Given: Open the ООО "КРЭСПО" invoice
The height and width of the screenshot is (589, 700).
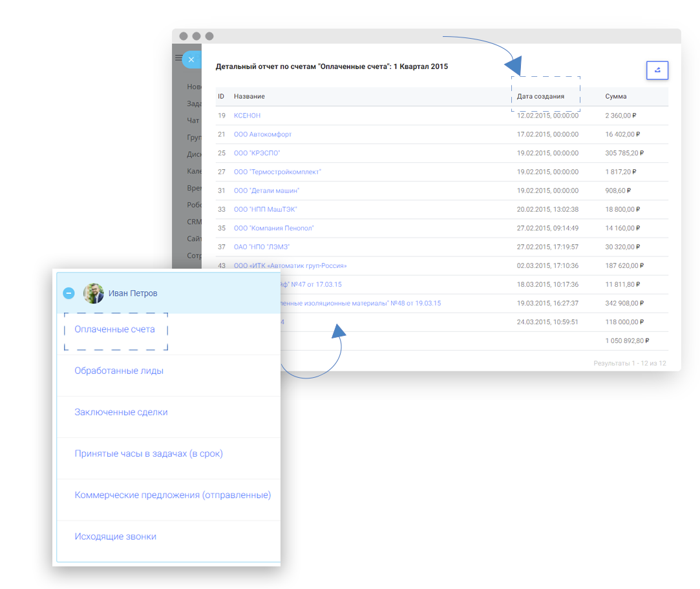Looking at the screenshot, I should 257,153.
